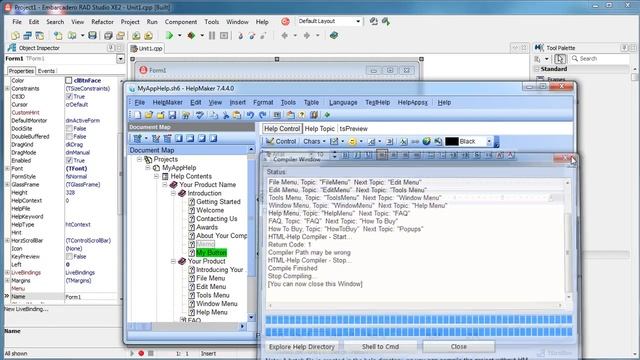640x360 pixels.
Task: Click the Close button in Compiler Window
Action: tap(459, 347)
